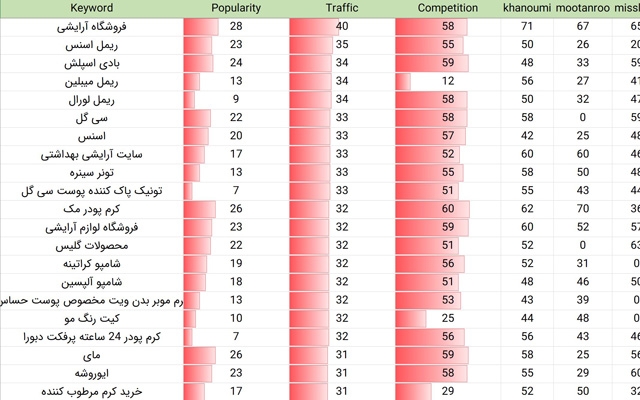Select the Keyword column header
Screen dimensions: 640x400
92,8
